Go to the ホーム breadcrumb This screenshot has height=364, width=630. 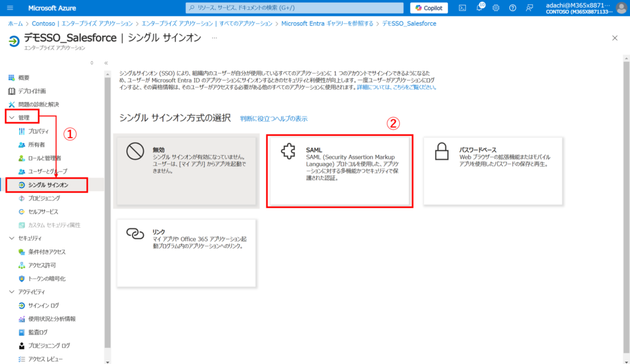click(15, 23)
